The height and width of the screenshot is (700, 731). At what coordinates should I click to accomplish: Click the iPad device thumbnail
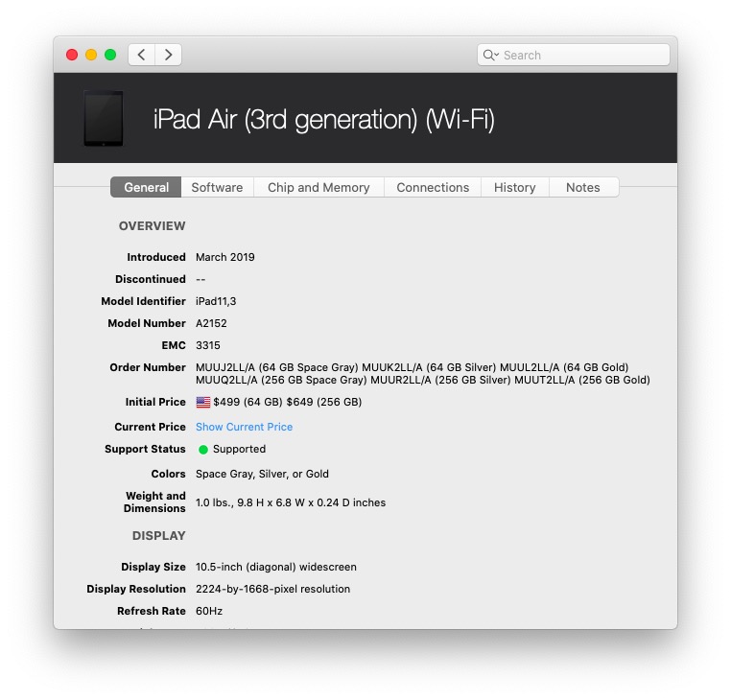coord(104,118)
